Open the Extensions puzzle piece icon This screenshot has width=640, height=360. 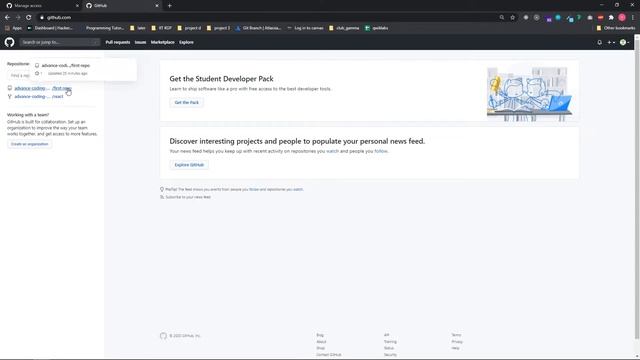611,18
